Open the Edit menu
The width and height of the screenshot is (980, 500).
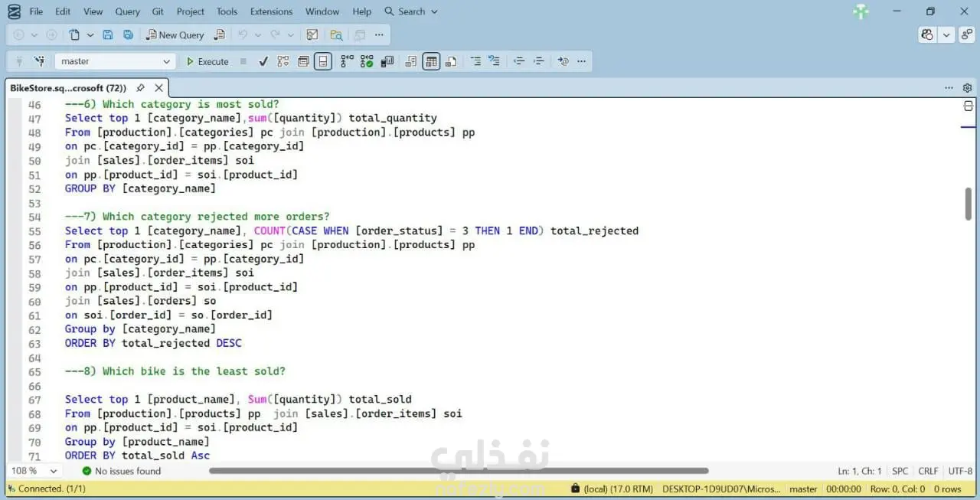click(63, 11)
